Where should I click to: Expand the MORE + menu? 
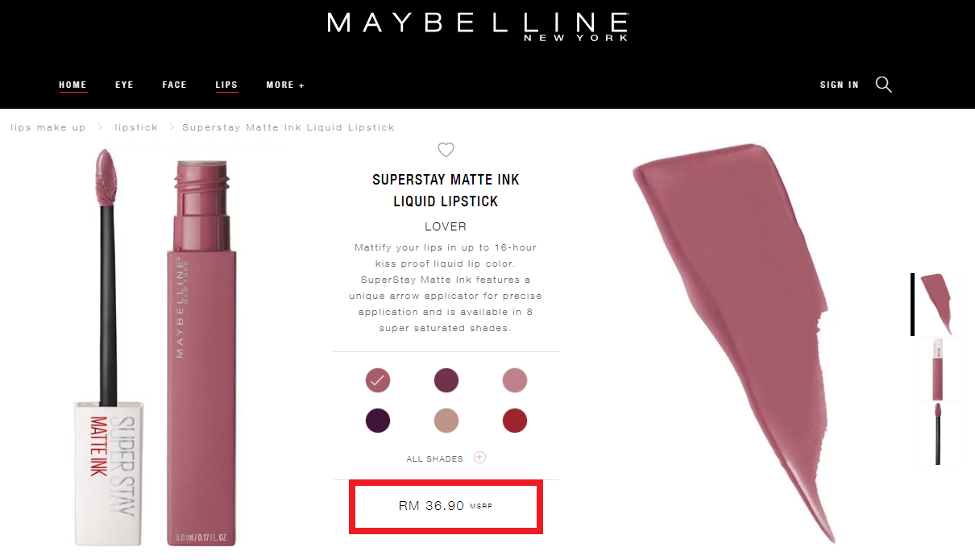285,85
